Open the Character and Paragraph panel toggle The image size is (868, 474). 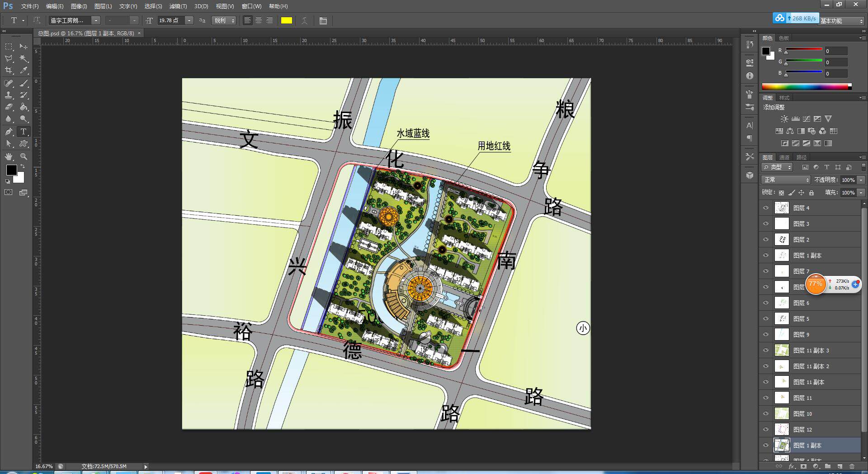click(323, 20)
